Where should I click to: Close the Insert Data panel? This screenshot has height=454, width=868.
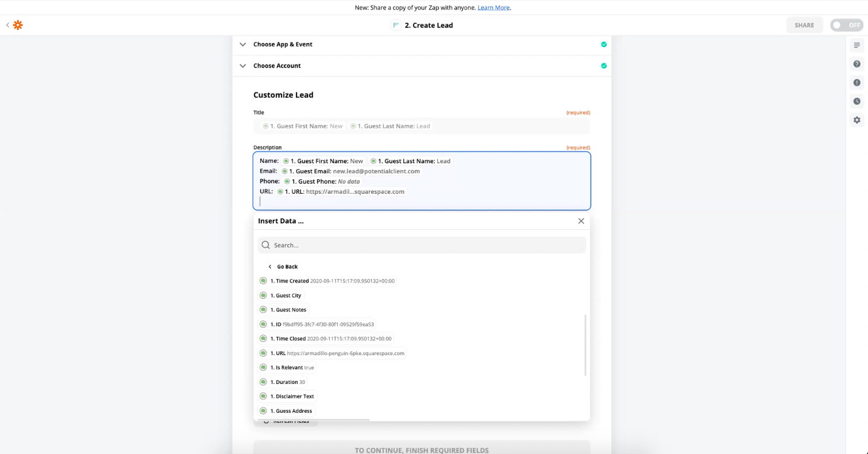tap(581, 221)
